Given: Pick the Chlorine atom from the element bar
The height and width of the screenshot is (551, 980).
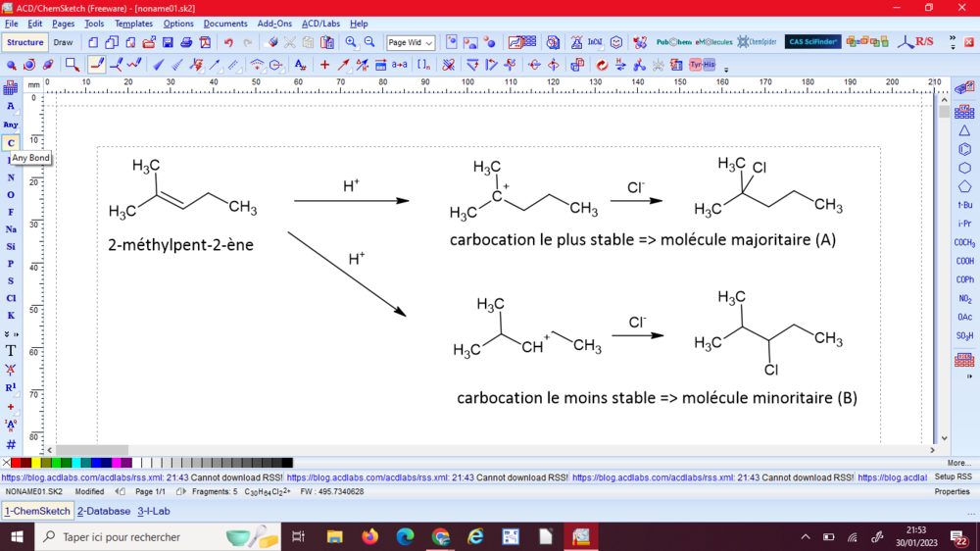Looking at the screenshot, I should 11,298.
